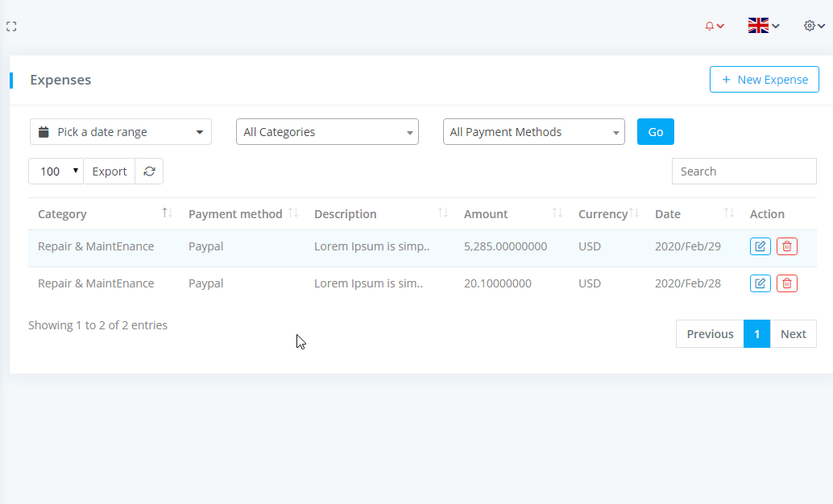This screenshot has height=504, width=833.
Task: Delete the 5,285.00 expense row
Action: (787, 246)
